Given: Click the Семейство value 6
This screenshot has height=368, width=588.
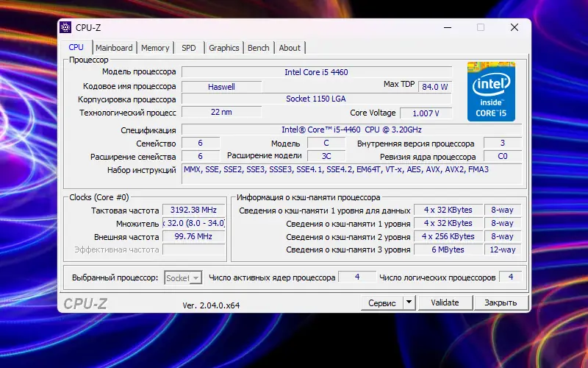Looking at the screenshot, I should [x=201, y=143].
